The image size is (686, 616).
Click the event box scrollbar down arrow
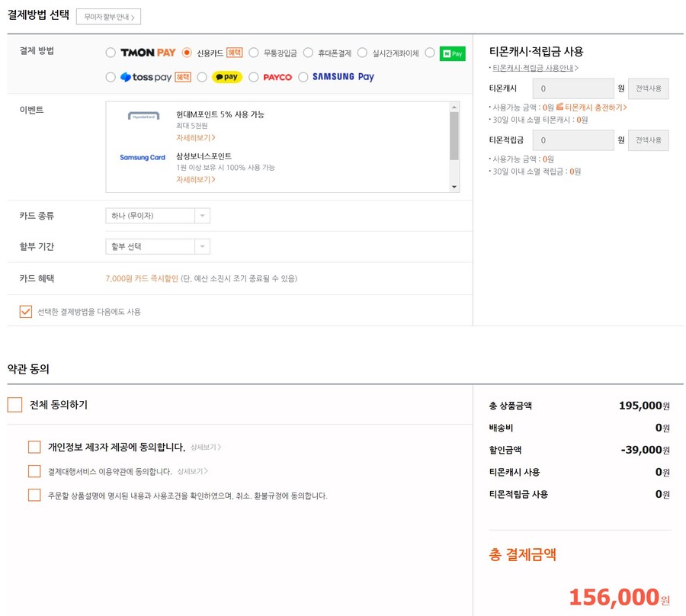click(x=456, y=185)
